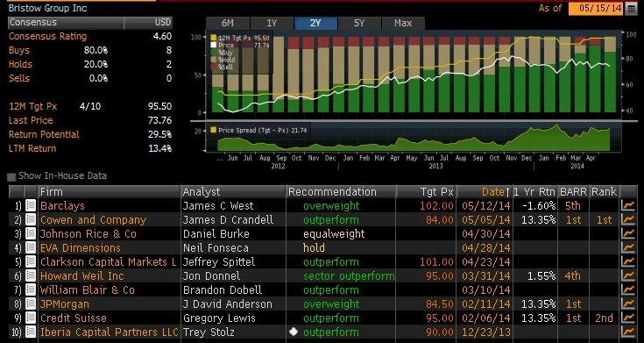The width and height of the screenshot is (644, 343).
Task: Enable Show In-House Data checkbox
Action: 11,177
